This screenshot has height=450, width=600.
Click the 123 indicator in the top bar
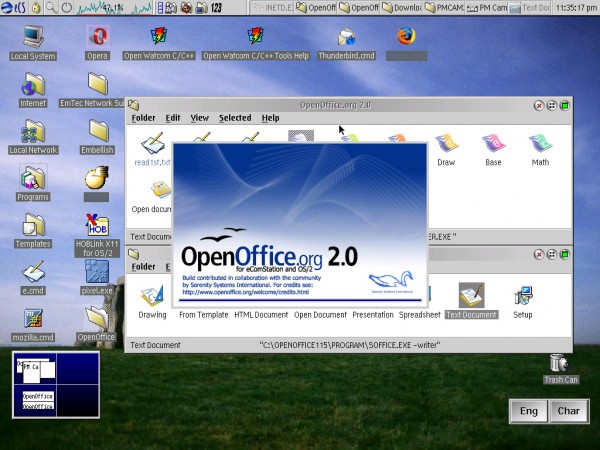[216, 8]
